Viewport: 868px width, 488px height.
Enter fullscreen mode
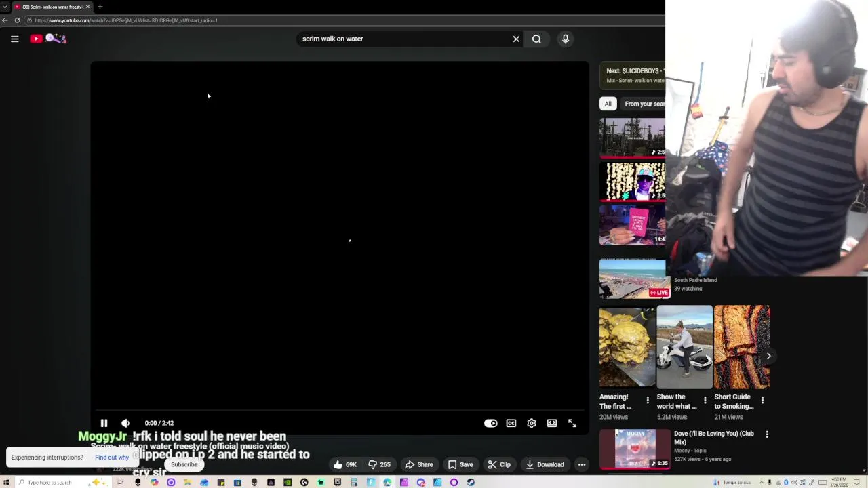click(x=572, y=423)
